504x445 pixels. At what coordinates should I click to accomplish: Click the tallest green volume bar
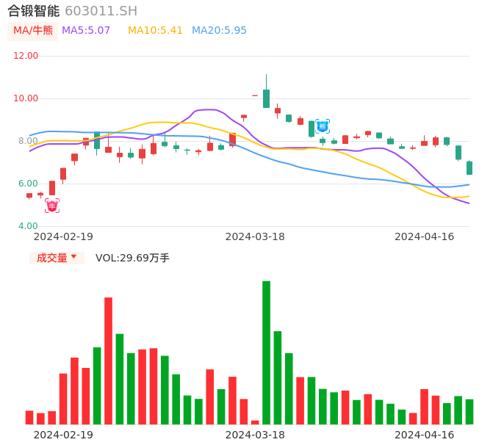click(266, 352)
